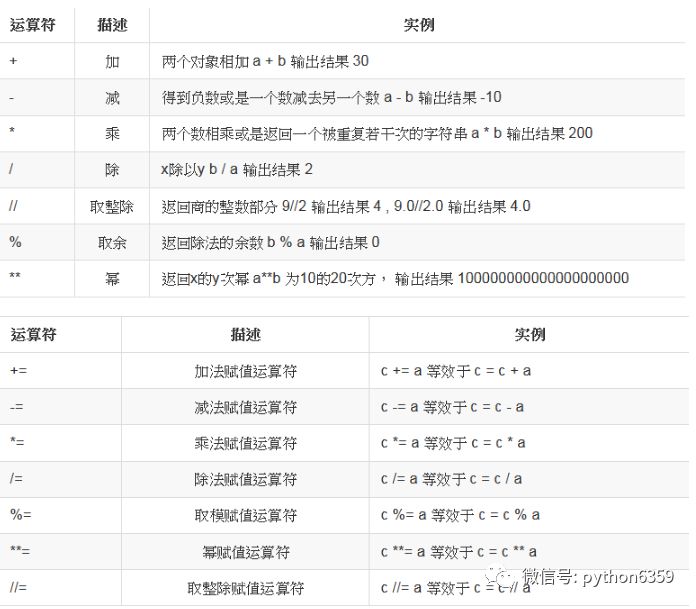This screenshot has width=696, height=609.
Task: Click '返回除法的余数 b % a 输出结果 0'
Action: click(x=270, y=243)
